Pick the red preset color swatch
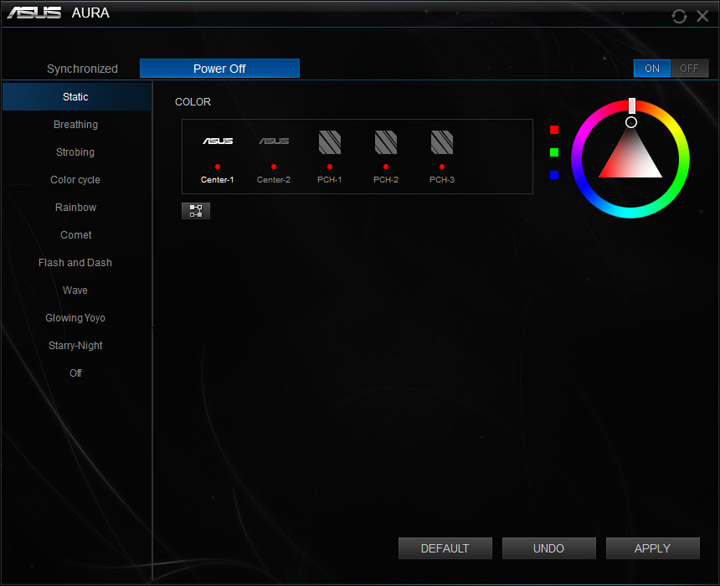This screenshot has height=586, width=720. (554, 130)
